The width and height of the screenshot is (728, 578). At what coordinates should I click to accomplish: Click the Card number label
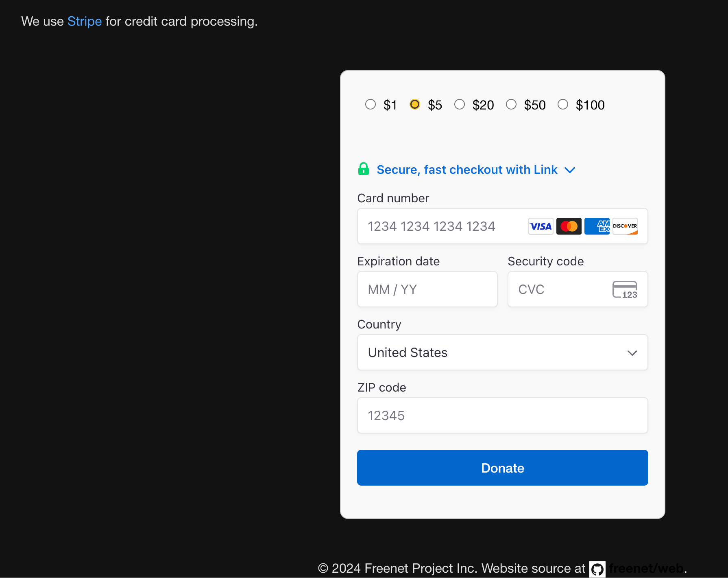[x=393, y=198]
